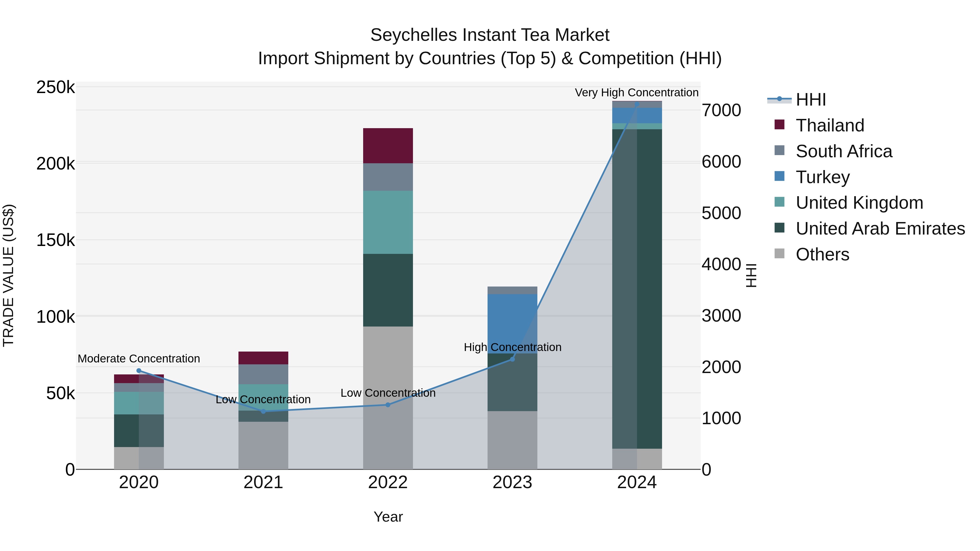Click United Kingdom teal legend swatch

(x=779, y=202)
